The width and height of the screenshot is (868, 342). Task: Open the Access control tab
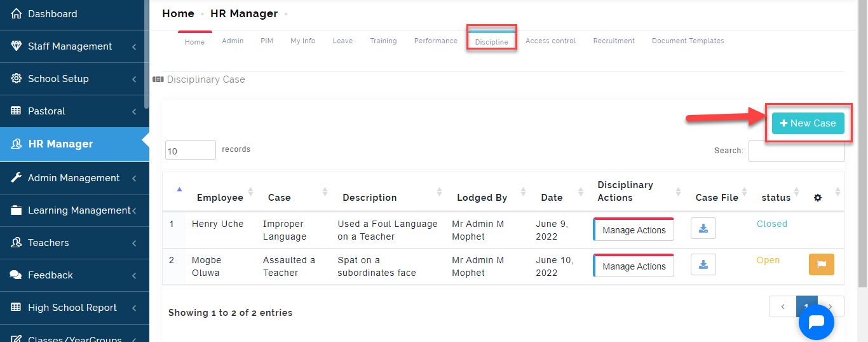[x=551, y=41]
